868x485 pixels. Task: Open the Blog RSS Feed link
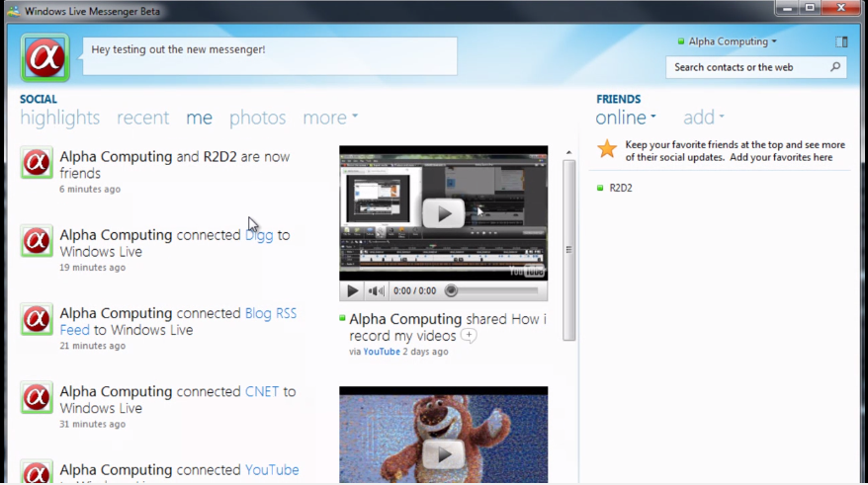pyautogui.click(x=178, y=321)
